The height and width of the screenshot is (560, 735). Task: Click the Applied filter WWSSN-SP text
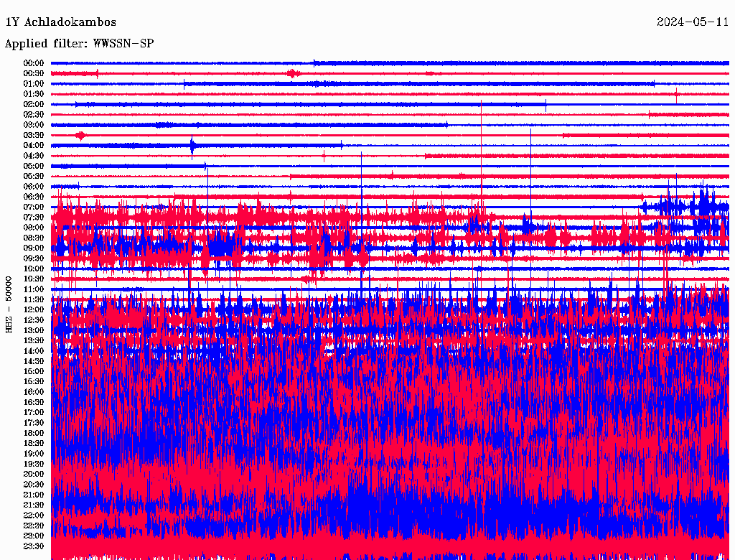[x=79, y=44]
